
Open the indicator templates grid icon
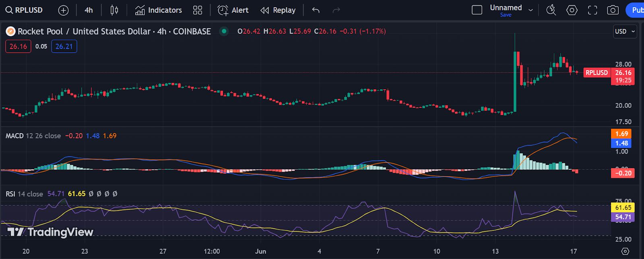click(197, 10)
